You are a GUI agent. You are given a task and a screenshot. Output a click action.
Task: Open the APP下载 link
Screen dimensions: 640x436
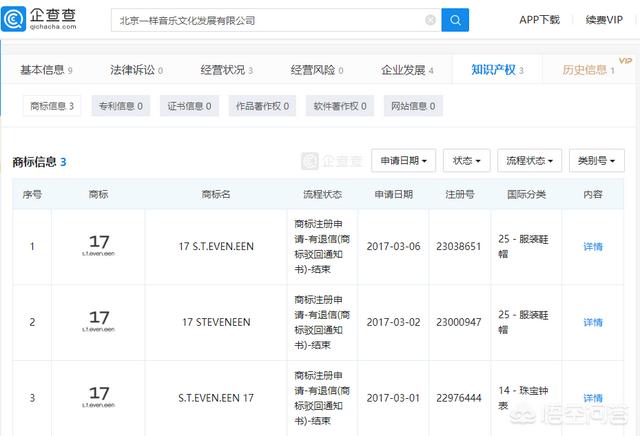pos(539,20)
